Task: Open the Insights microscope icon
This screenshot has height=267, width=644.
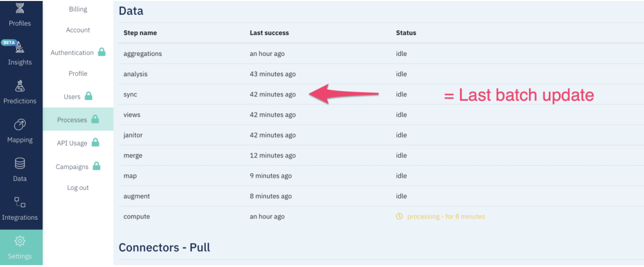Action: (20, 47)
